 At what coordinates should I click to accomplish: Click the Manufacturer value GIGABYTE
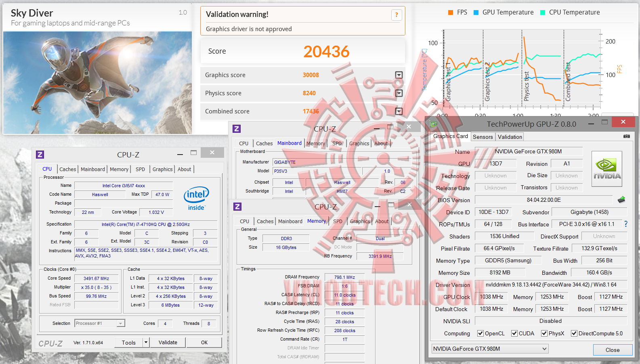[342, 162]
